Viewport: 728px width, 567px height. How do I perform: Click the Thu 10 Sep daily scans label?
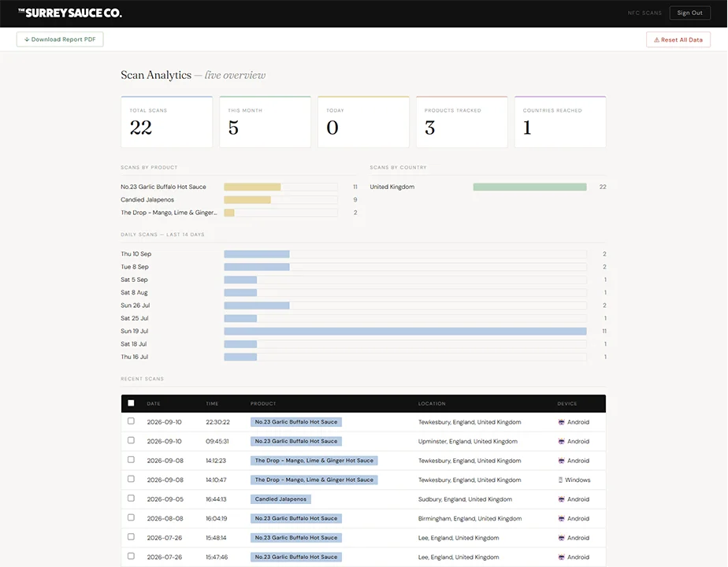coord(136,254)
